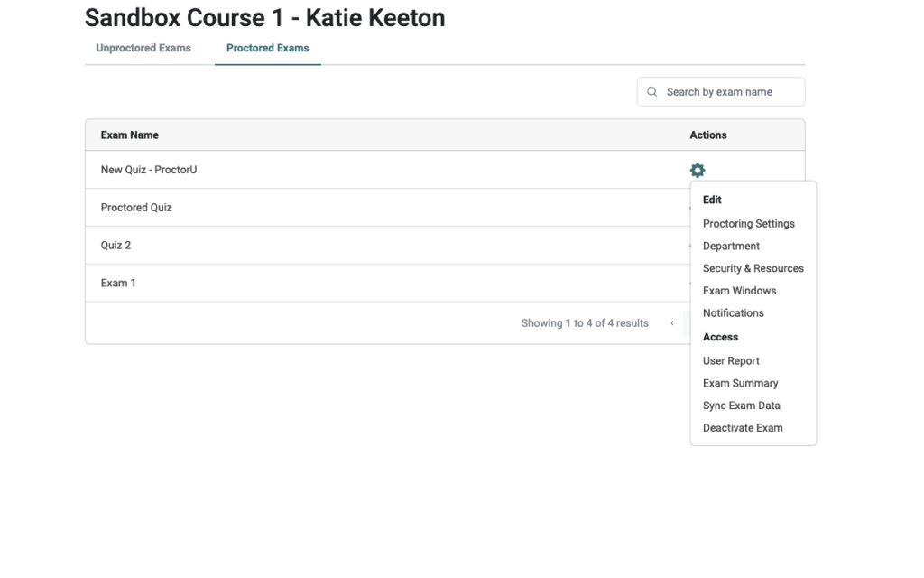Click the Actions column header
924x578 pixels.
(707, 135)
